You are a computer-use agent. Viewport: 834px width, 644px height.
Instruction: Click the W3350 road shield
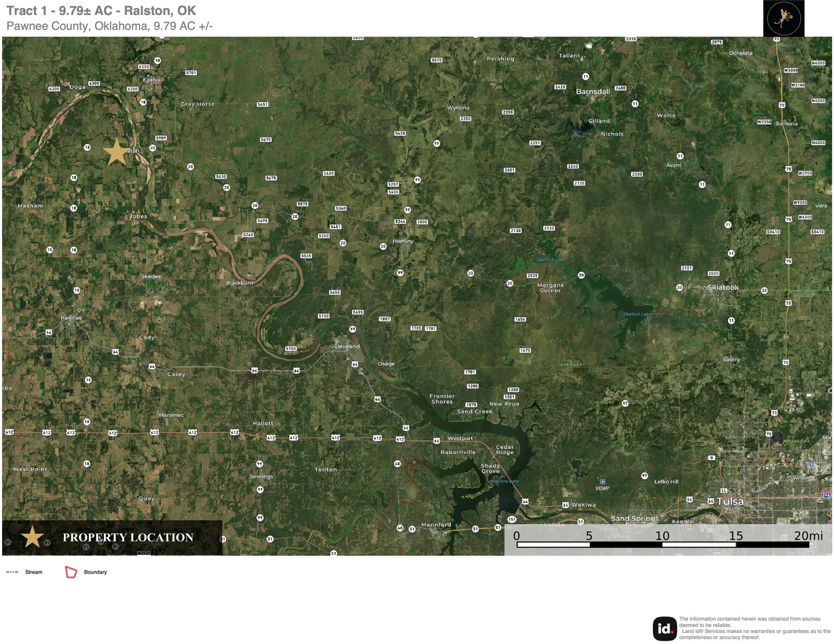tap(764, 122)
